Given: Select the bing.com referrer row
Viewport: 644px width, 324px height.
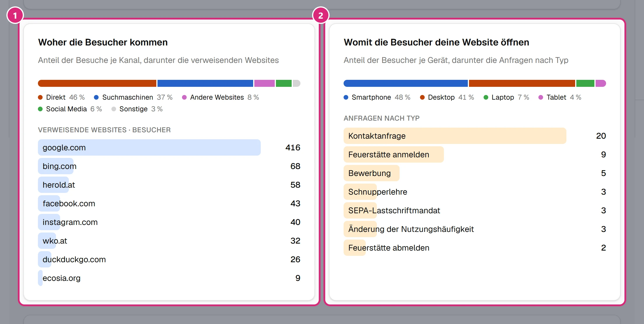Looking at the screenshot, I should 169,166.
